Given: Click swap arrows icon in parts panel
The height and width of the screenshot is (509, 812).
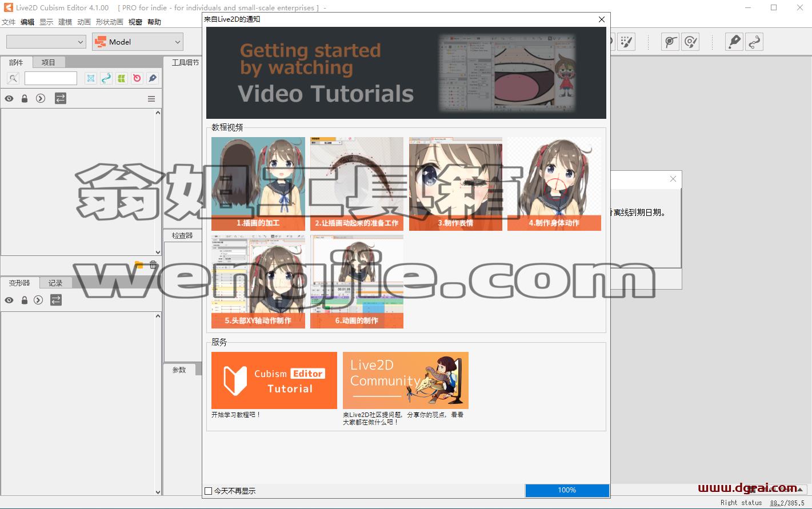Looking at the screenshot, I should (x=61, y=98).
